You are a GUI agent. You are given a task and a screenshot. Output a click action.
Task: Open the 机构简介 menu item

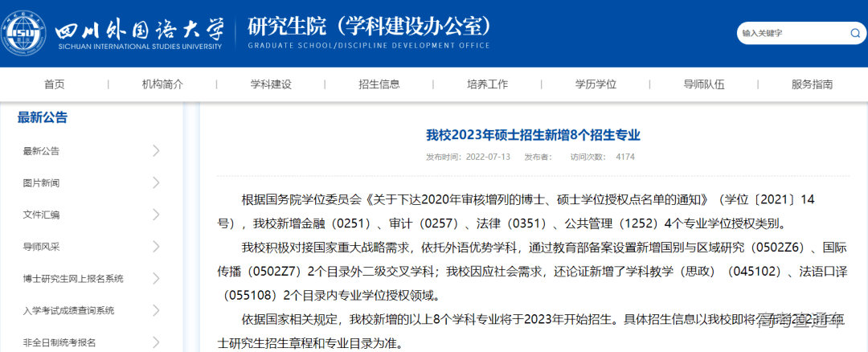(162, 84)
